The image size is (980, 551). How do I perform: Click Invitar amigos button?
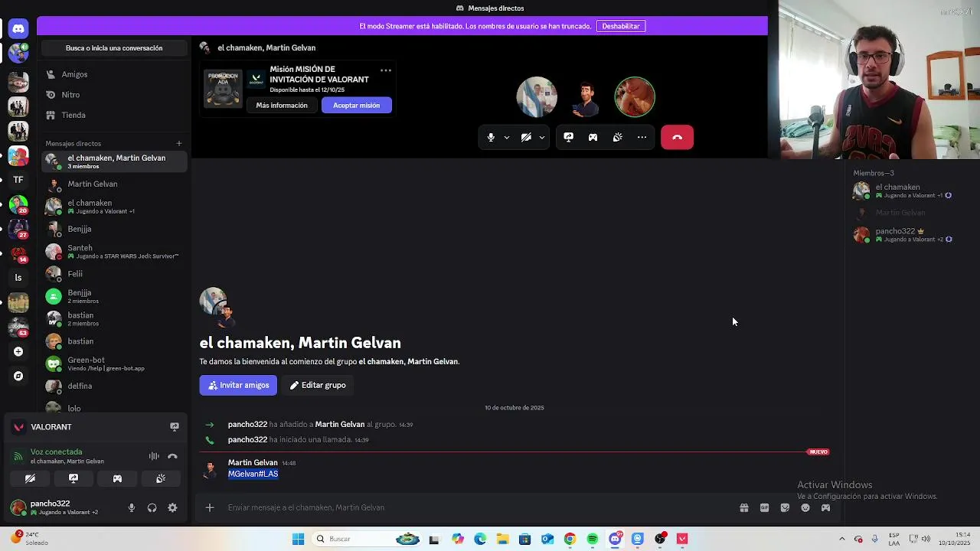[x=238, y=385]
